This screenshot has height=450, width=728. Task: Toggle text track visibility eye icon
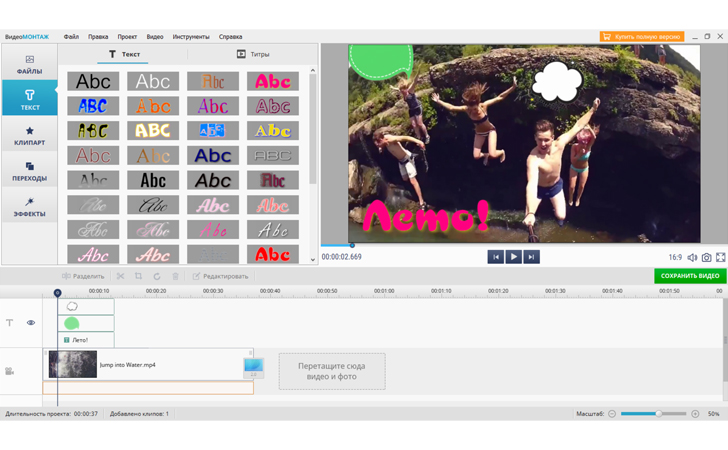pos(31,323)
